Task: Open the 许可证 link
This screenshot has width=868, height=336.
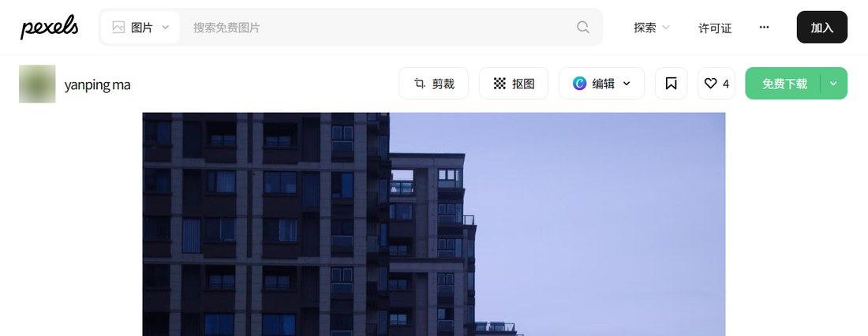Action: point(715,28)
